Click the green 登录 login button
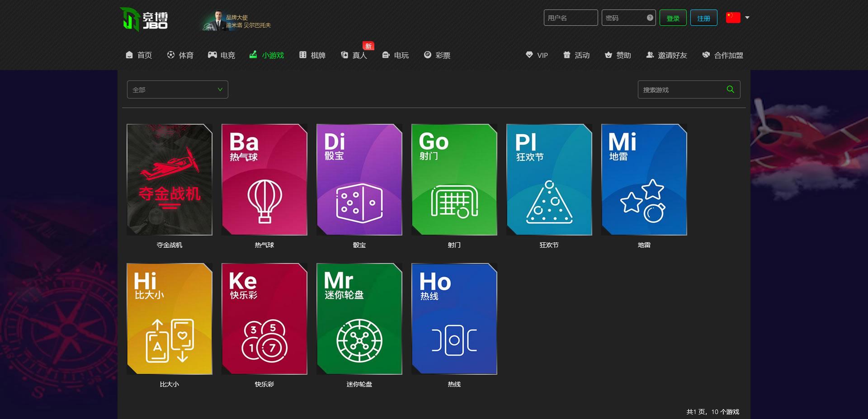 tap(673, 18)
